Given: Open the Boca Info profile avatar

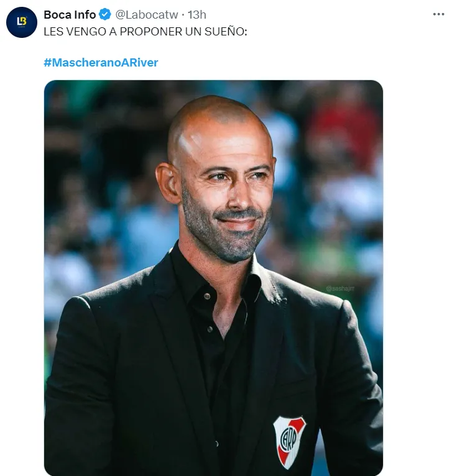Looking at the screenshot, I should 22,22.
